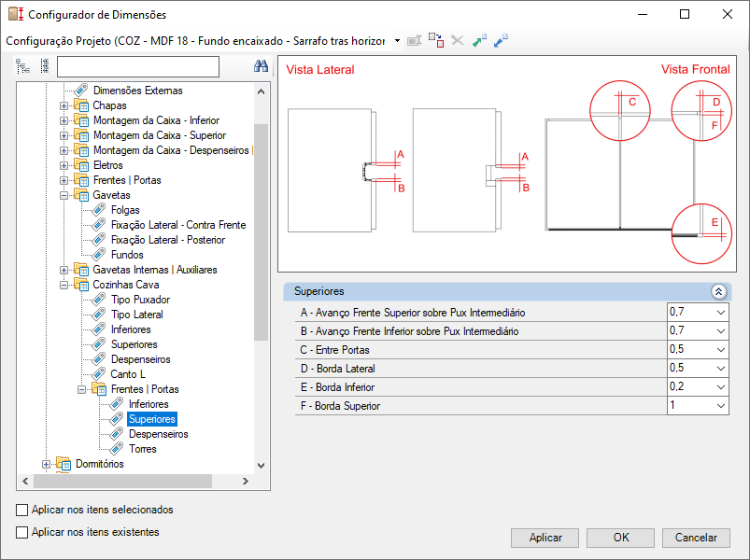The height and width of the screenshot is (560, 750).
Task: Click the collapse tree icon beside search box
Action: 45,66
